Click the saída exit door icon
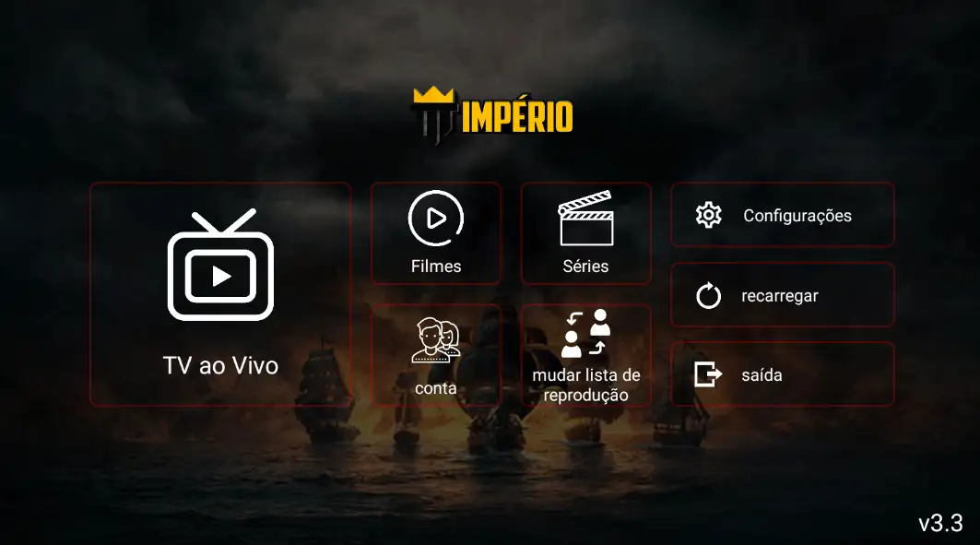 [708, 374]
